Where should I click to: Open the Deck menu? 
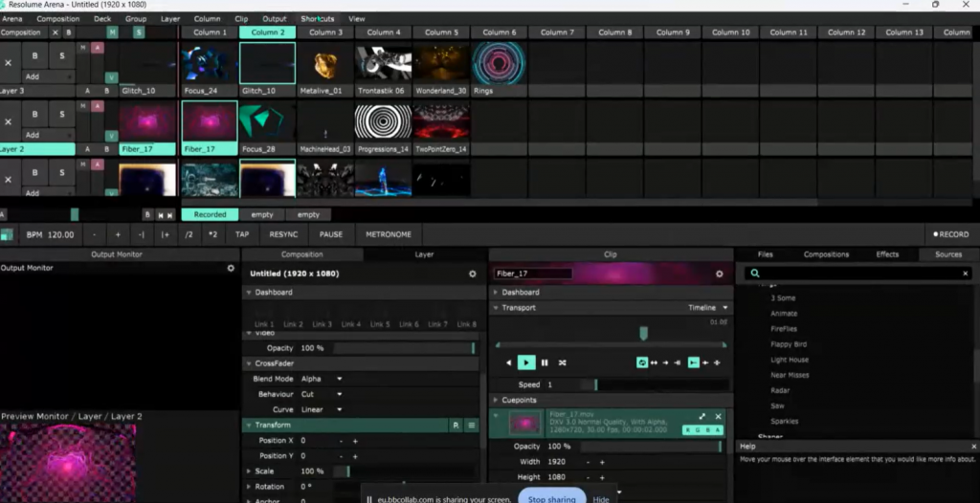tap(102, 19)
